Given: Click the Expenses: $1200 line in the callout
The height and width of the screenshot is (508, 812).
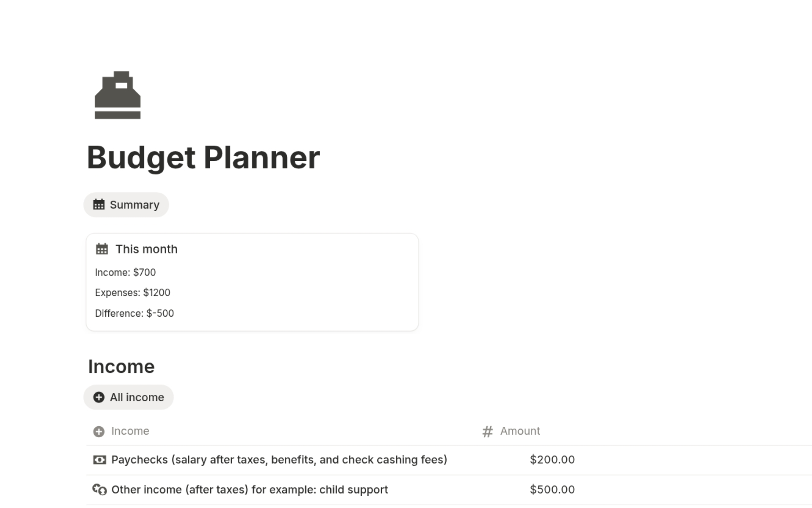Looking at the screenshot, I should click(133, 292).
